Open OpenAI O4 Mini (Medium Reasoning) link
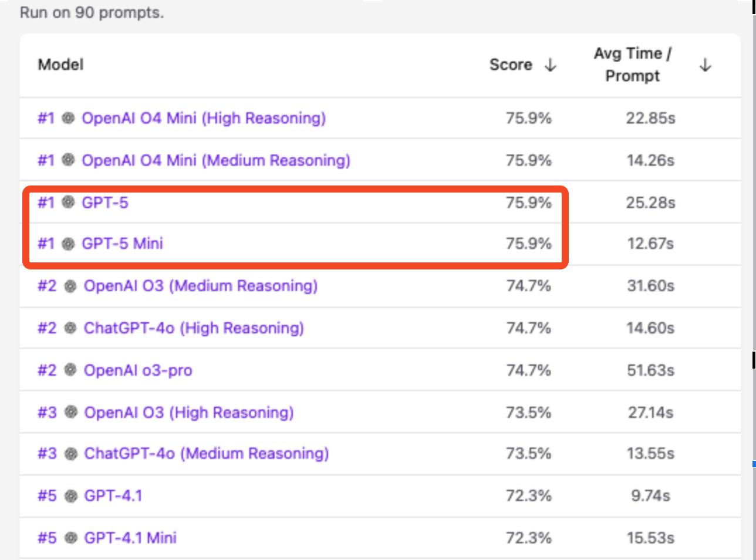The height and width of the screenshot is (560, 756). tap(216, 160)
